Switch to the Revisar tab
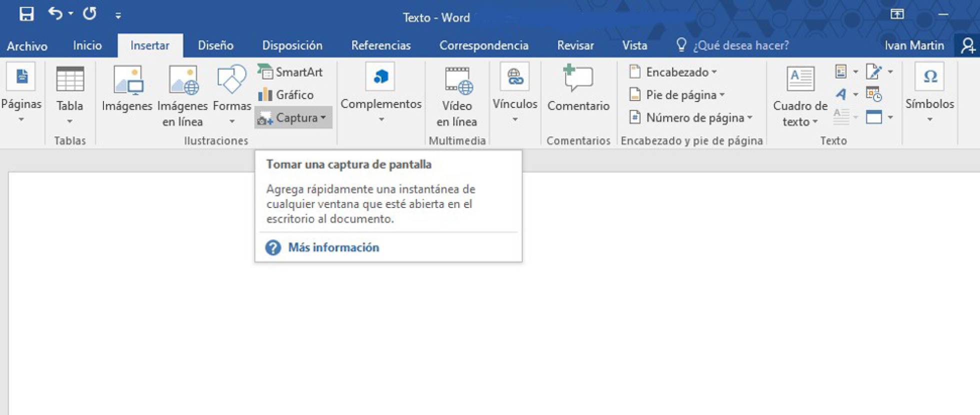This screenshot has height=415, width=980. [x=575, y=45]
